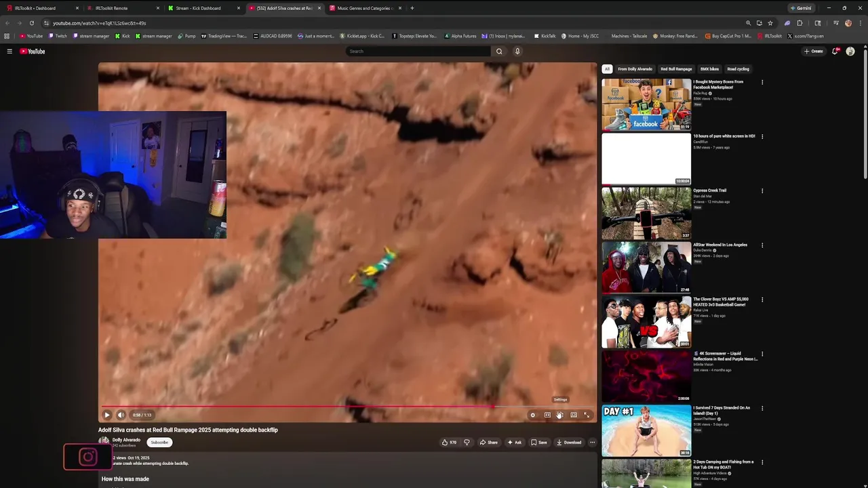Go to the YouTube home logo
The width and height of the screenshot is (868, 488).
click(x=32, y=52)
